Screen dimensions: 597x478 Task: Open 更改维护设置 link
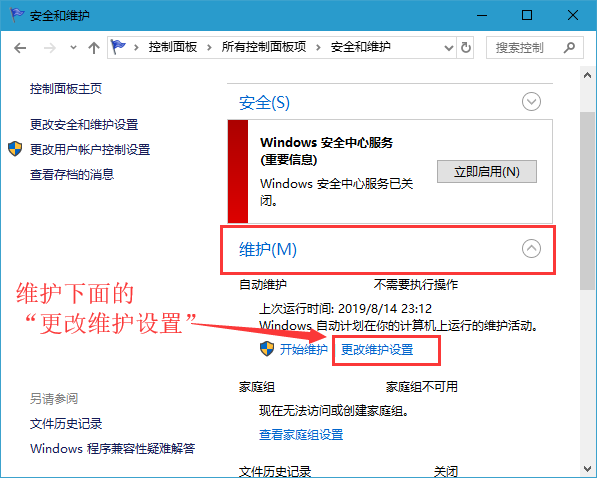[x=377, y=349]
